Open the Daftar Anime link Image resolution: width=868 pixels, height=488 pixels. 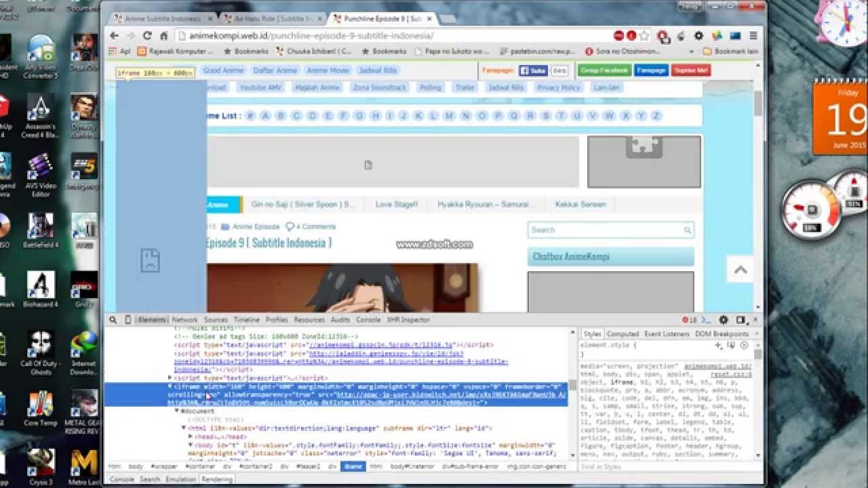tap(275, 70)
